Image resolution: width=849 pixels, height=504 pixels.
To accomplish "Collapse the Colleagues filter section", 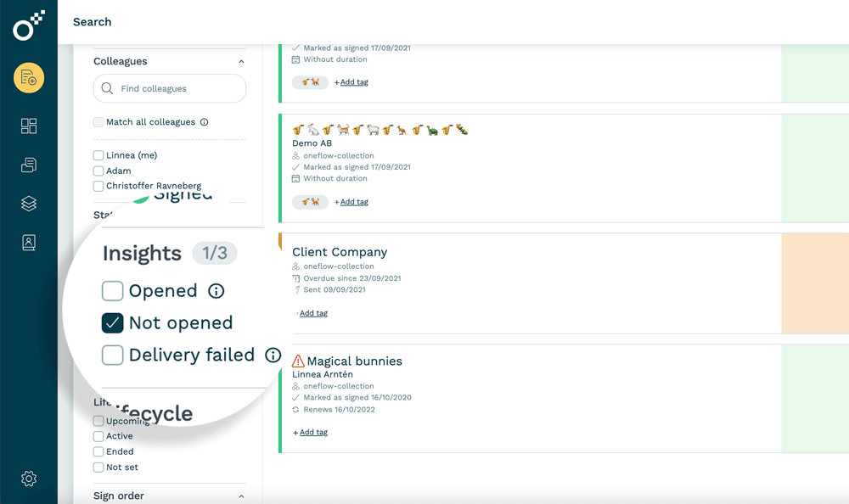I will pyautogui.click(x=241, y=62).
